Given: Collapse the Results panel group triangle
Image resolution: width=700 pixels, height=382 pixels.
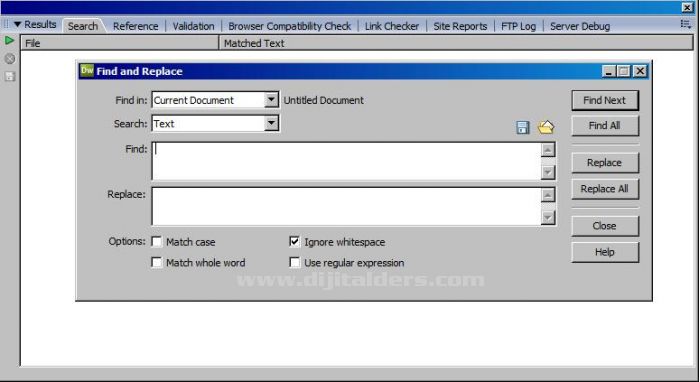Looking at the screenshot, I should 17,25.
